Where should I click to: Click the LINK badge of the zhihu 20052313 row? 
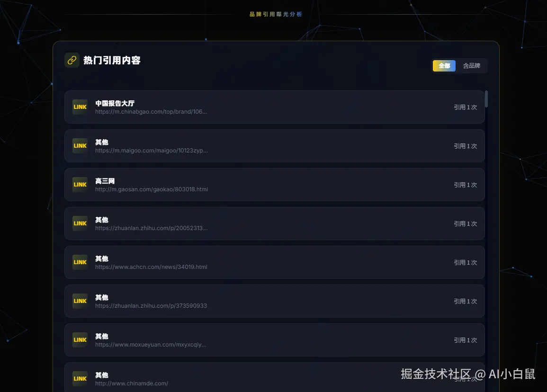[80, 223]
